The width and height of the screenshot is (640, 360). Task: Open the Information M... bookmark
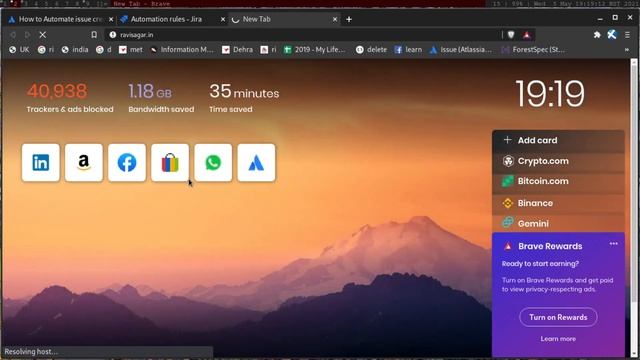(182, 49)
